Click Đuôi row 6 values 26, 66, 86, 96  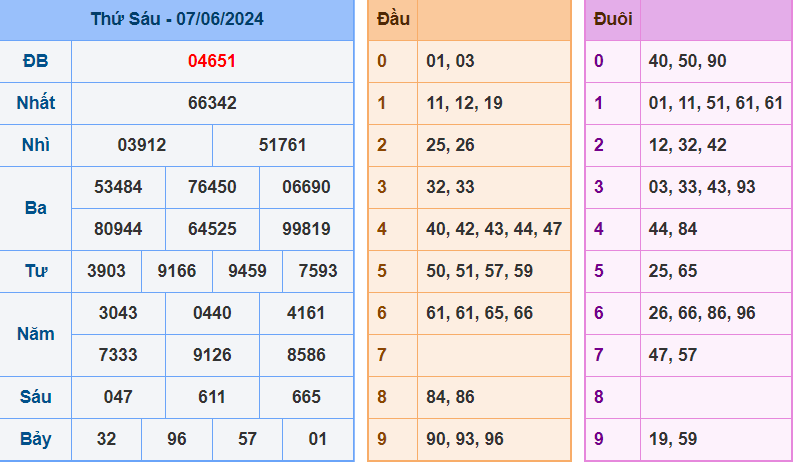[x=702, y=313]
